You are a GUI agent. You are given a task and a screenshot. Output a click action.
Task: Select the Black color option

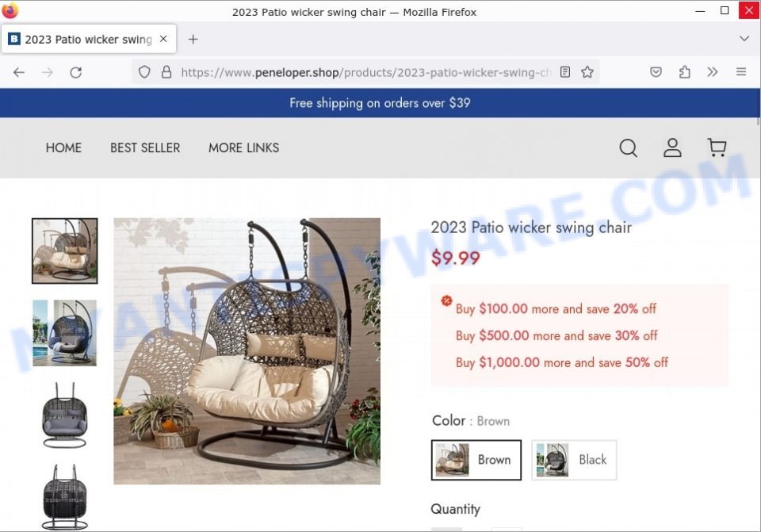(574, 460)
